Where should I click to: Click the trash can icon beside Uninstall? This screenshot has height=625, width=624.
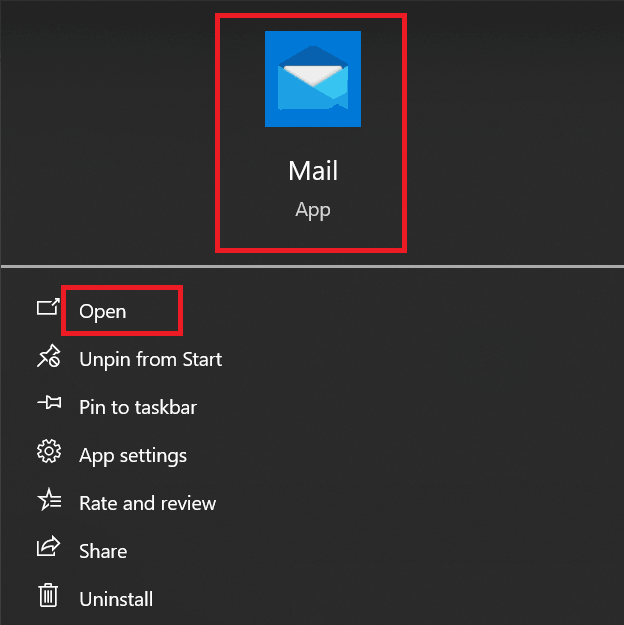(x=48, y=596)
